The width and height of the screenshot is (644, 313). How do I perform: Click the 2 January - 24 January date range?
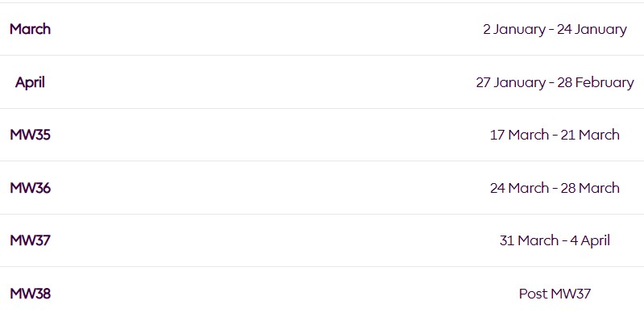(555, 30)
